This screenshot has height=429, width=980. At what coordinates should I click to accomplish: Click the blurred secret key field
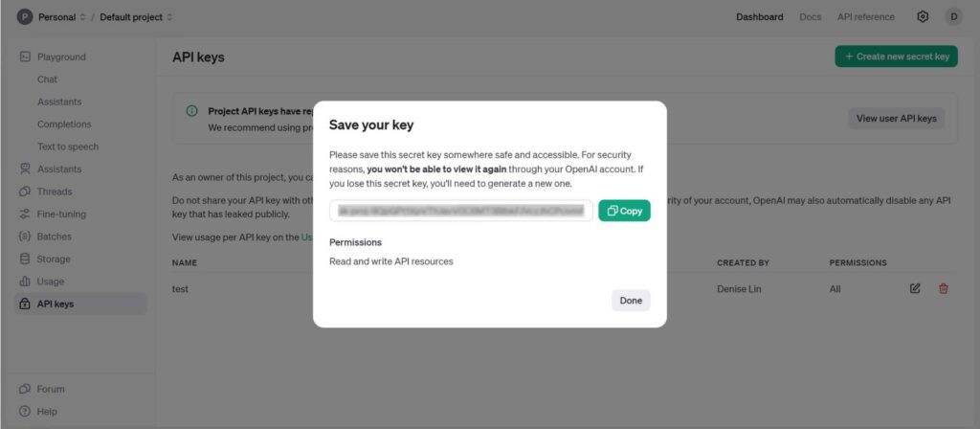click(460, 211)
